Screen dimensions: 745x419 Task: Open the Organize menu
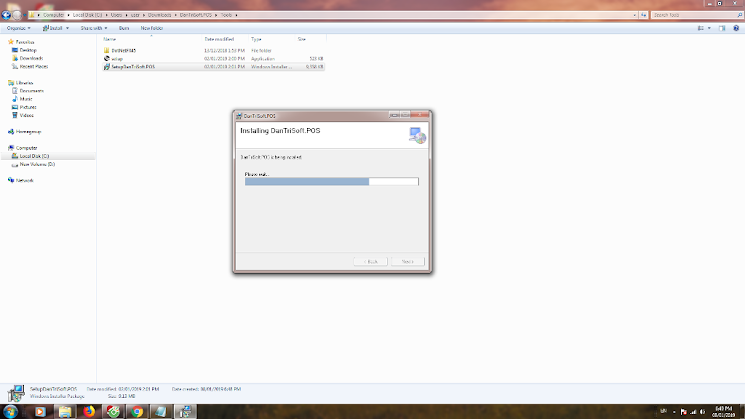(19, 28)
